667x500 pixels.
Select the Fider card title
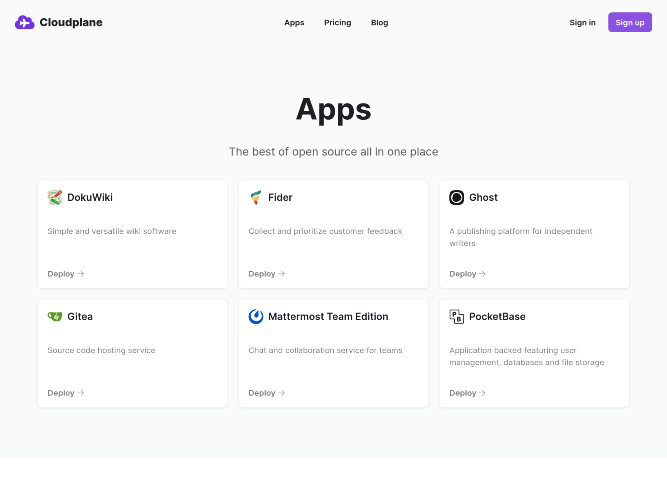[280, 197]
